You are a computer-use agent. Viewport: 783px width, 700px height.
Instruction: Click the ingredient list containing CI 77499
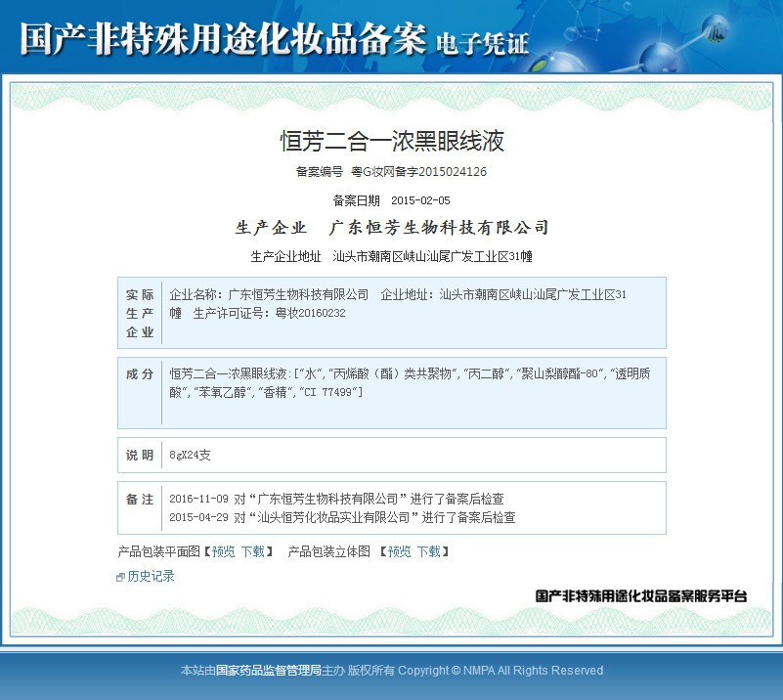pos(410,383)
